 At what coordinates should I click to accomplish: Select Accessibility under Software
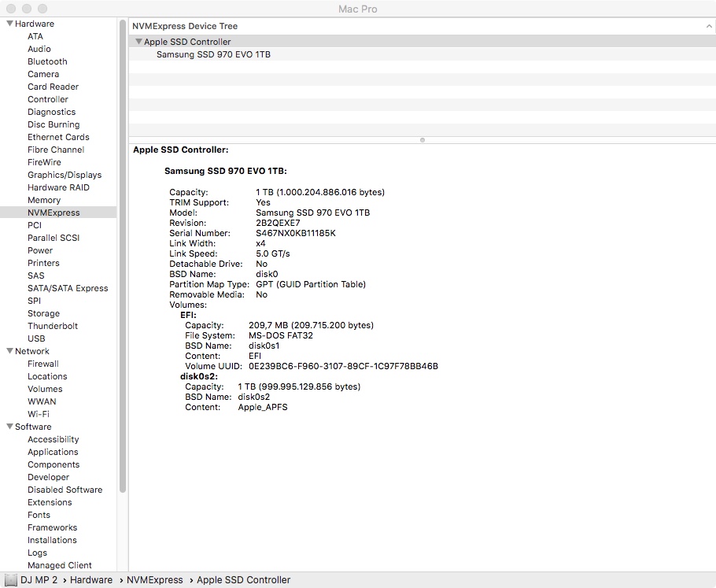(53, 439)
